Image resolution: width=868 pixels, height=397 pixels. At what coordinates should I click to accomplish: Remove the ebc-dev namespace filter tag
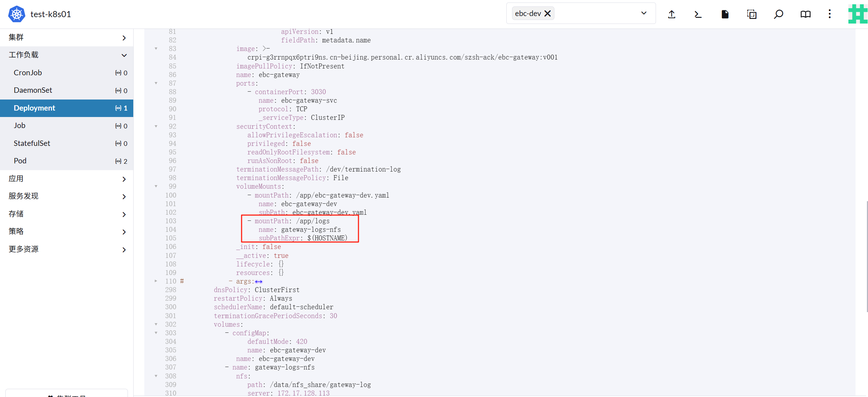pos(548,14)
